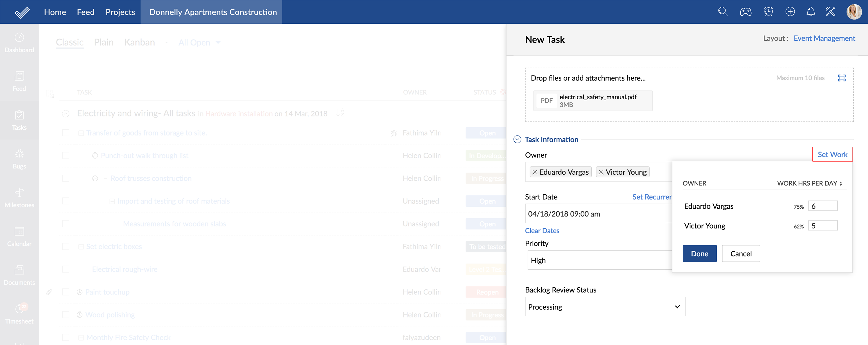Collapse subtasks of Set electric boxes
Viewport: 868px width, 345px height.
pyautogui.click(x=81, y=247)
